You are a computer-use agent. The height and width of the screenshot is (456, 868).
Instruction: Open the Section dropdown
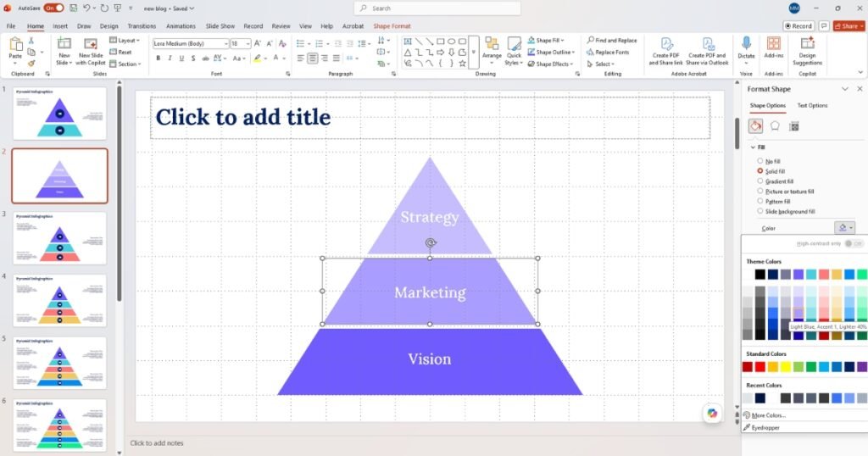[125, 64]
